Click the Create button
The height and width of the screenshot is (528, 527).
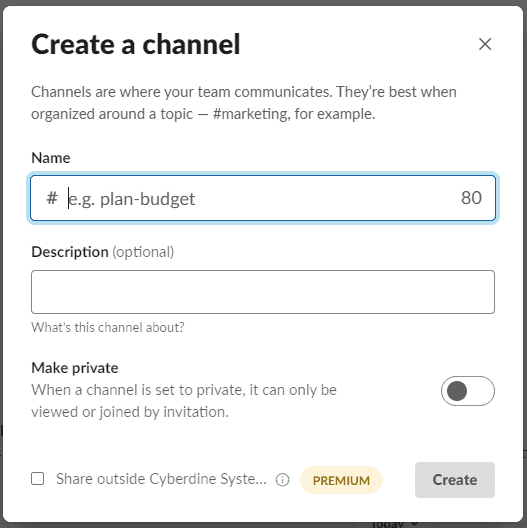coord(455,480)
